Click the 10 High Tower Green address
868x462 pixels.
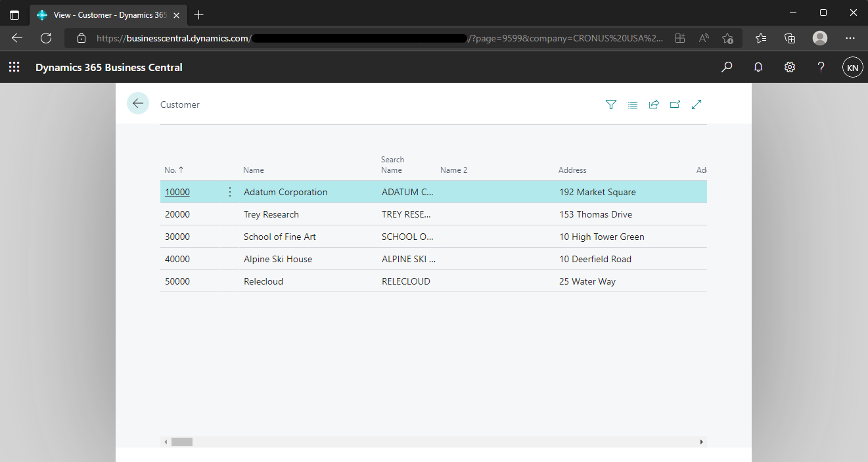(602, 237)
